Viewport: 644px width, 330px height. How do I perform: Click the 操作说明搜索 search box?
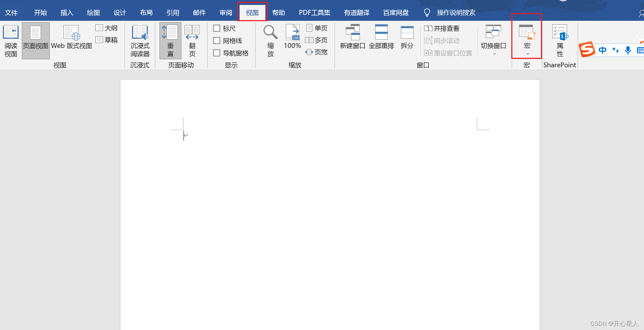[456, 13]
